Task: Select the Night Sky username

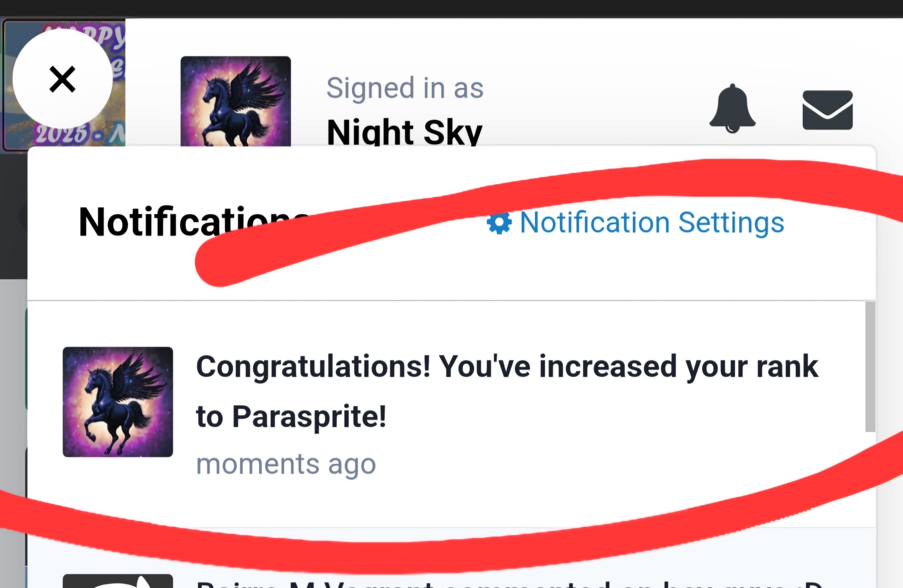Action: [404, 132]
